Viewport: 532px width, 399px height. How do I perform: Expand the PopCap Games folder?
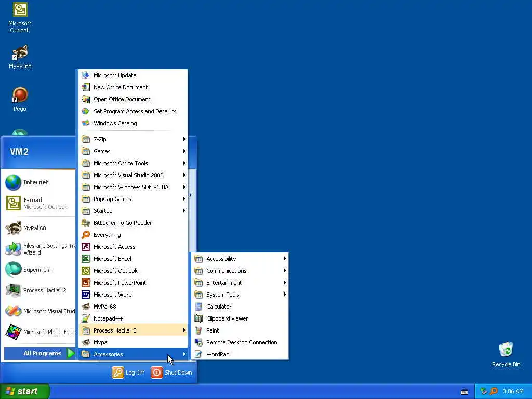(x=133, y=199)
